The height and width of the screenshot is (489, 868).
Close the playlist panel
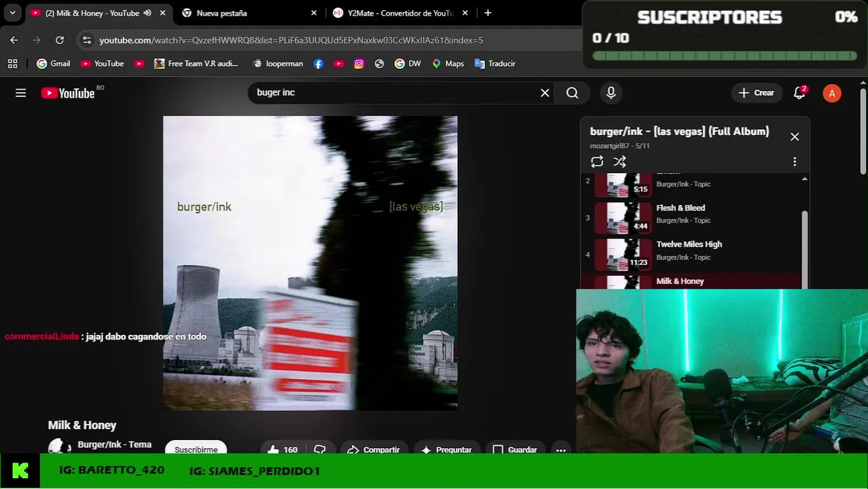click(x=795, y=137)
